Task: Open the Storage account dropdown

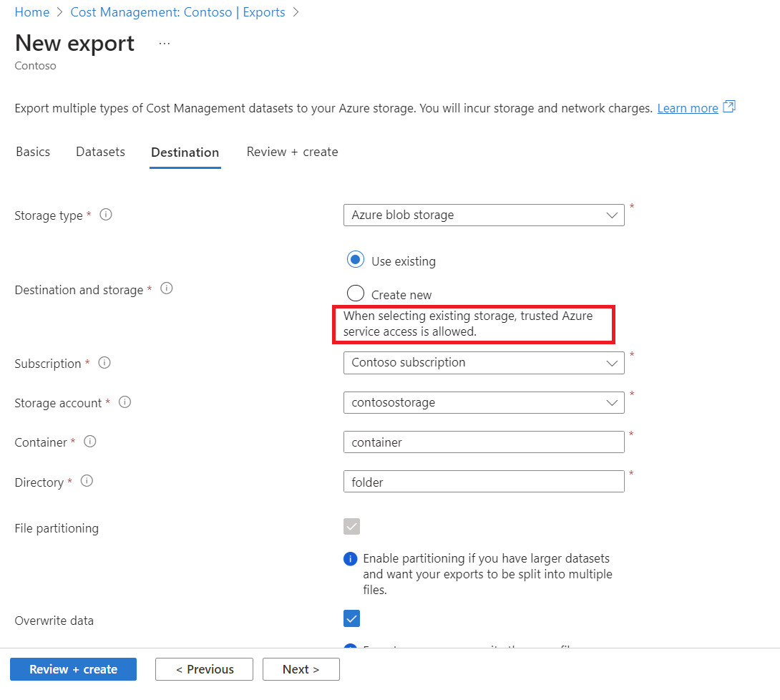Action: tap(484, 402)
